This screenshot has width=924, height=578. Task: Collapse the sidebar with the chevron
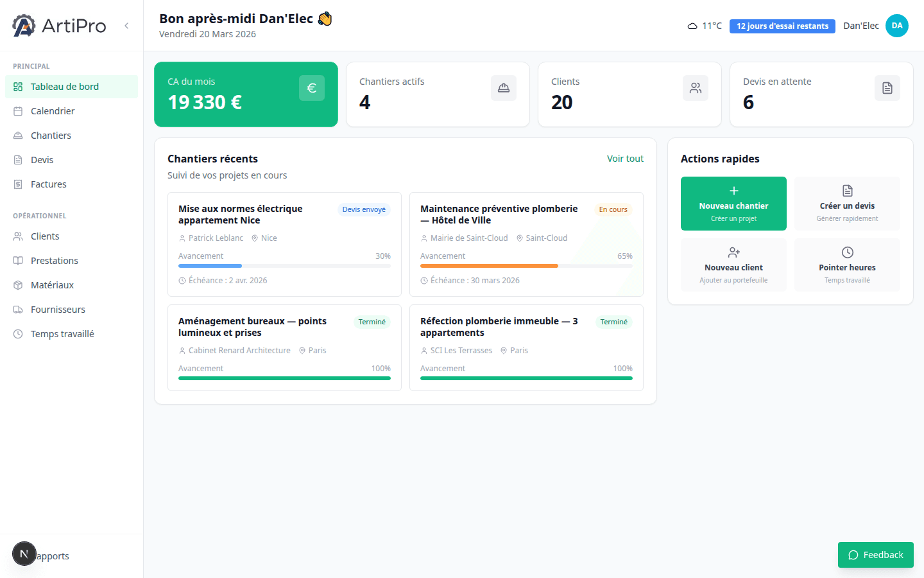[x=126, y=26]
